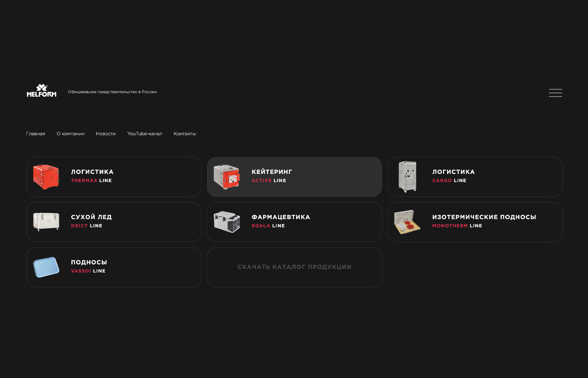Screen dimensions: 588x378
Task: Open the Изотермические подносы Monotherm title
Action: (484, 217)
